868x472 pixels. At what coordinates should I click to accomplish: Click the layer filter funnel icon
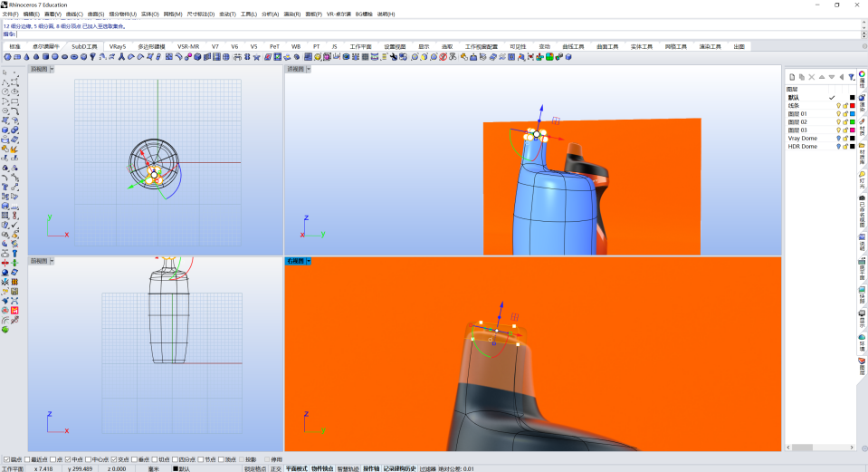coord(852,77)
